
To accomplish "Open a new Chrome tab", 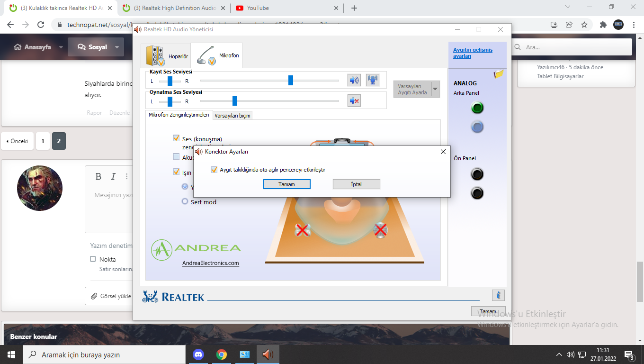I will (354, 8).
